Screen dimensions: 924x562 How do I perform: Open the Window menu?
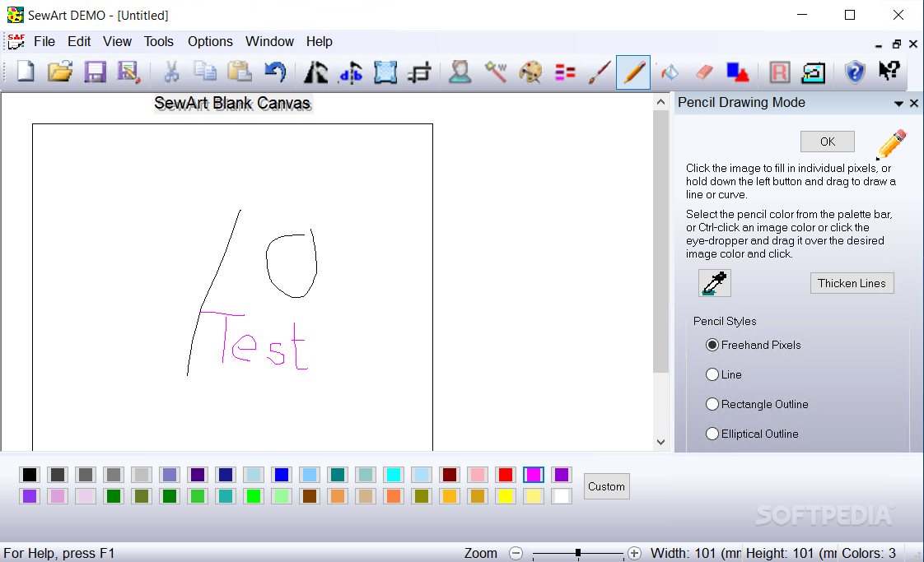[269, 41]
